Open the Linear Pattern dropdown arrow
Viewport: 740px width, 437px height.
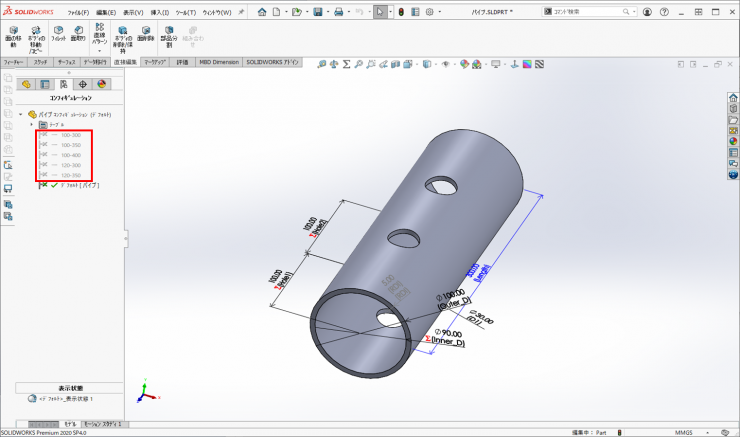(99, 50)
